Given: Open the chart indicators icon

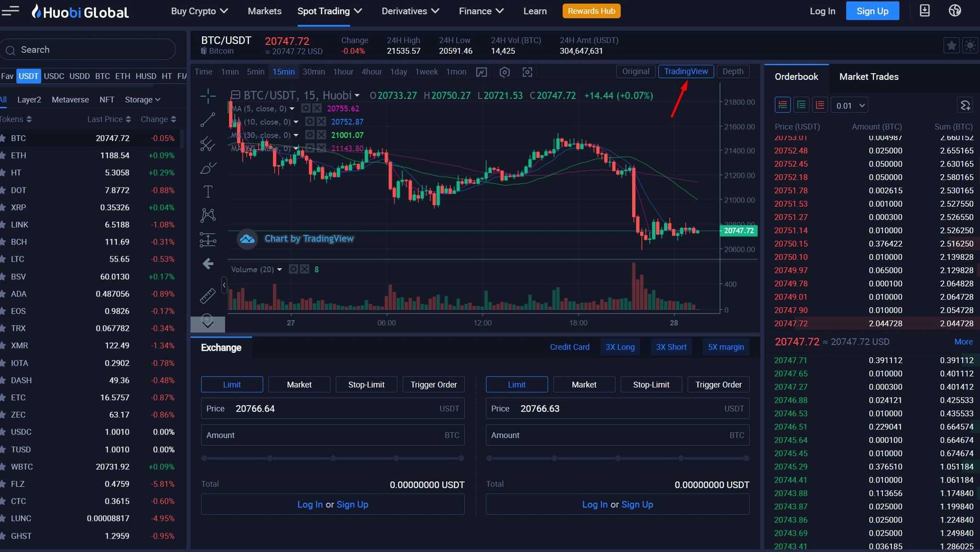Looking at the screenshot, I should (x=481, y=72).
